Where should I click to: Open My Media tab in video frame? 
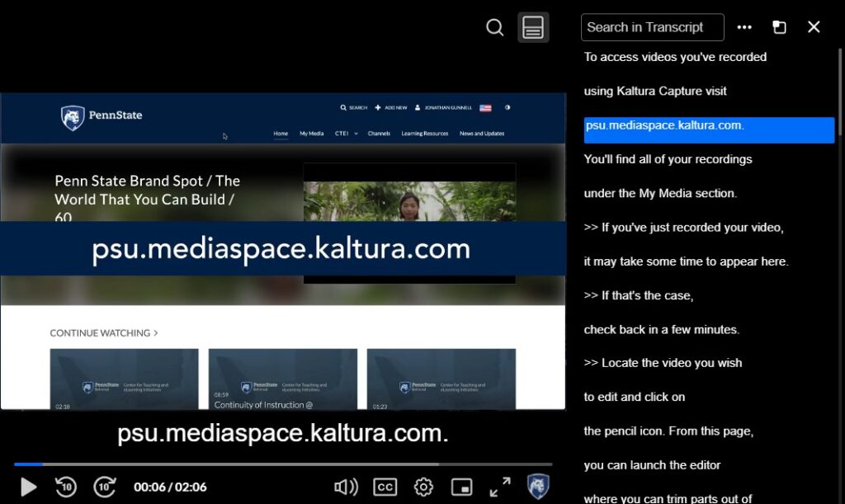[x=311, y=134]
